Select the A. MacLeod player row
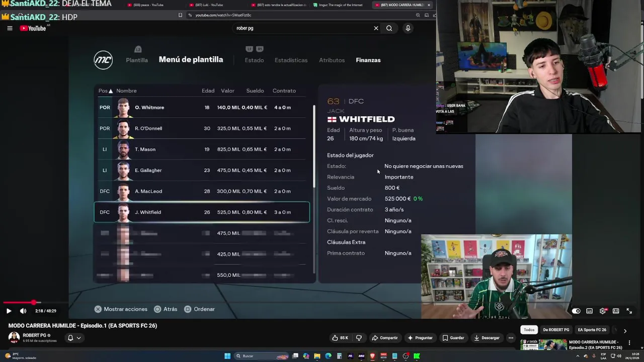Screen dimensions: 644x362 pyautogui.click(x=202, y=191)
